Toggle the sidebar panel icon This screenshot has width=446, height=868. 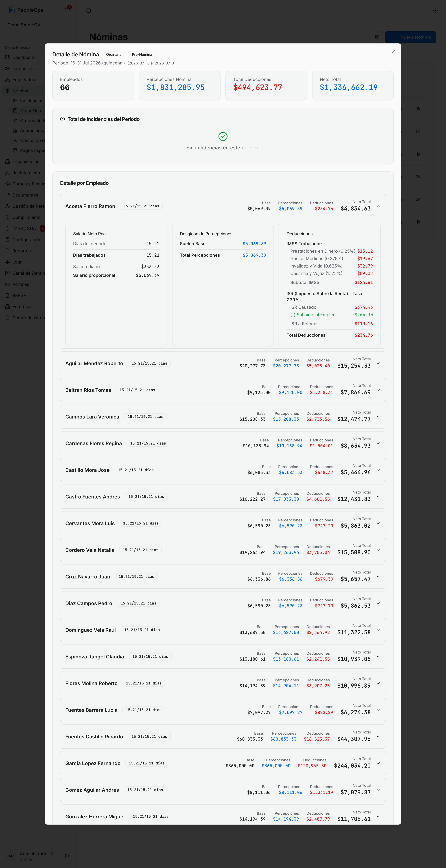point(89,10)
